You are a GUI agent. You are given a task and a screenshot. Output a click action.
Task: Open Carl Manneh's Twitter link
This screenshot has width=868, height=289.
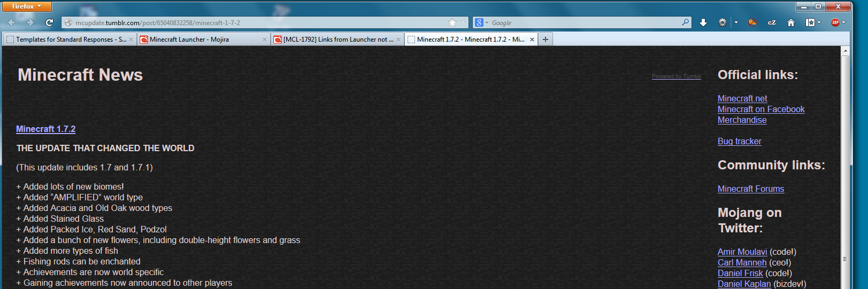pyautogui.click(x=742, y=263)
